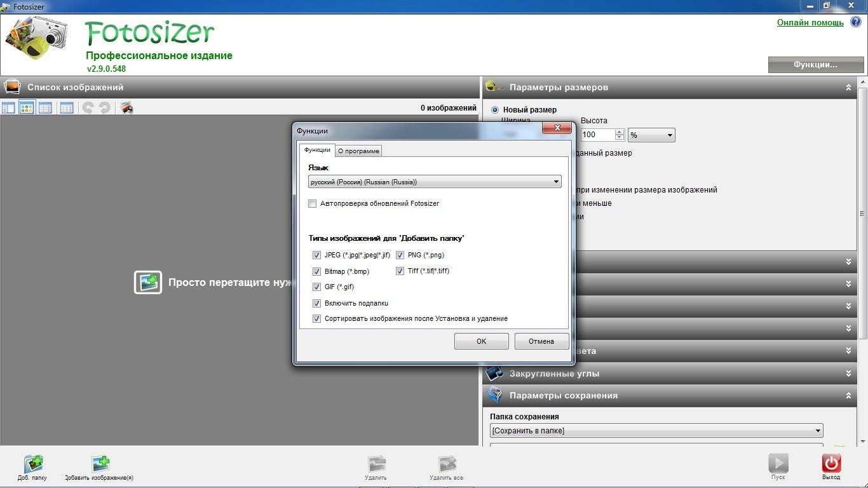Click the Удалить все remove all icon
Viewport: 868px width, 488px height.
click(447, 464)
